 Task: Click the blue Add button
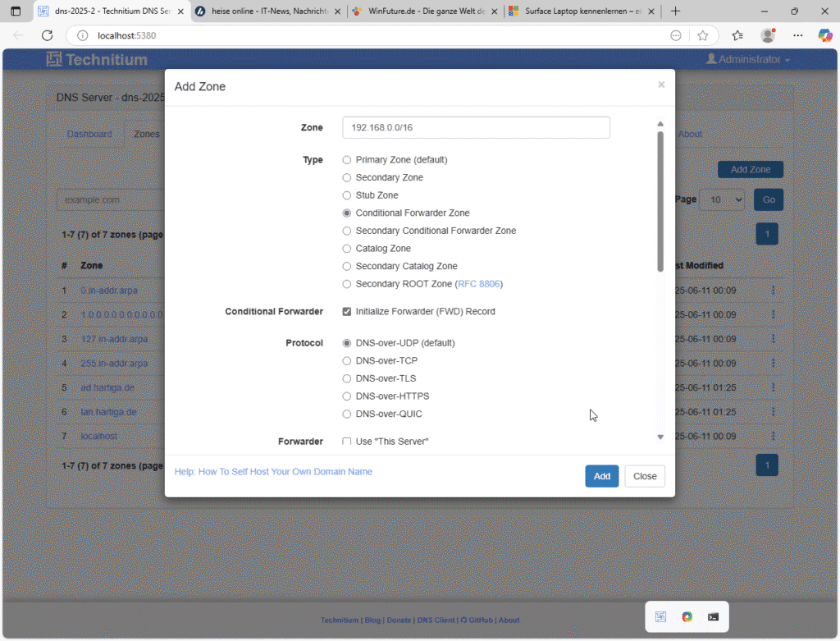click(x=601, y=476)
